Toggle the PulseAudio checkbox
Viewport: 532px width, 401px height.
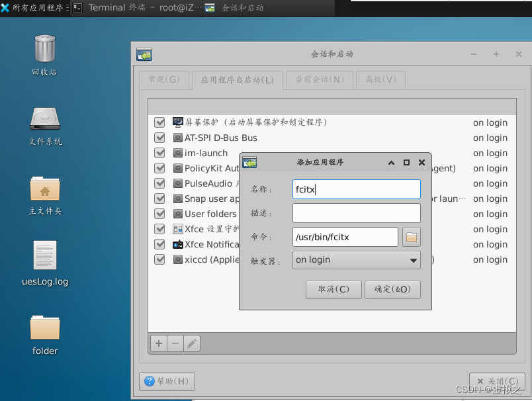point(159,183)
